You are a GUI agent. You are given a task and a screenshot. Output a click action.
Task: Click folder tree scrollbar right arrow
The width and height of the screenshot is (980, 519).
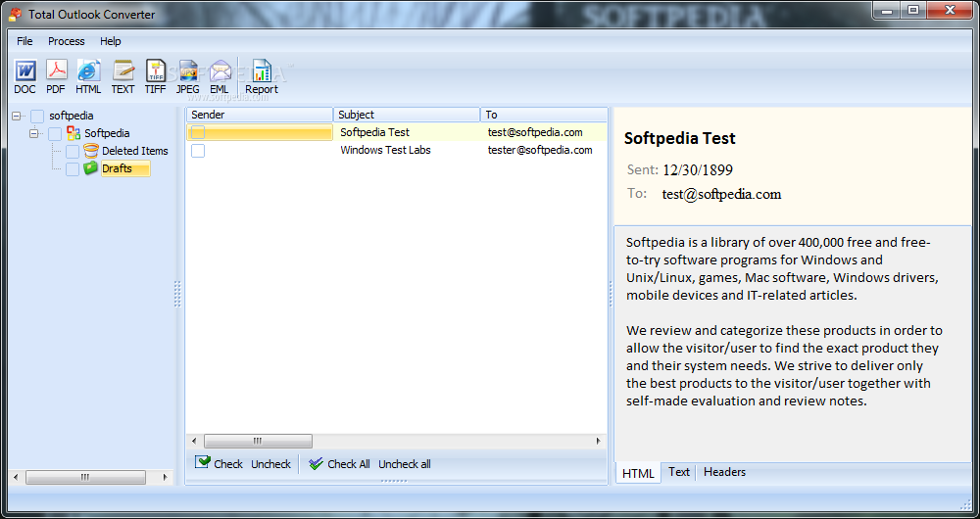(x=166, y=477)
